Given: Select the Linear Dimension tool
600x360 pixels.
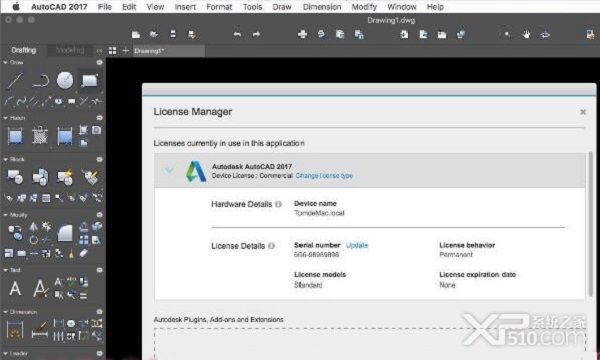Looking at the screenshot, I should (x=15, y=329).
